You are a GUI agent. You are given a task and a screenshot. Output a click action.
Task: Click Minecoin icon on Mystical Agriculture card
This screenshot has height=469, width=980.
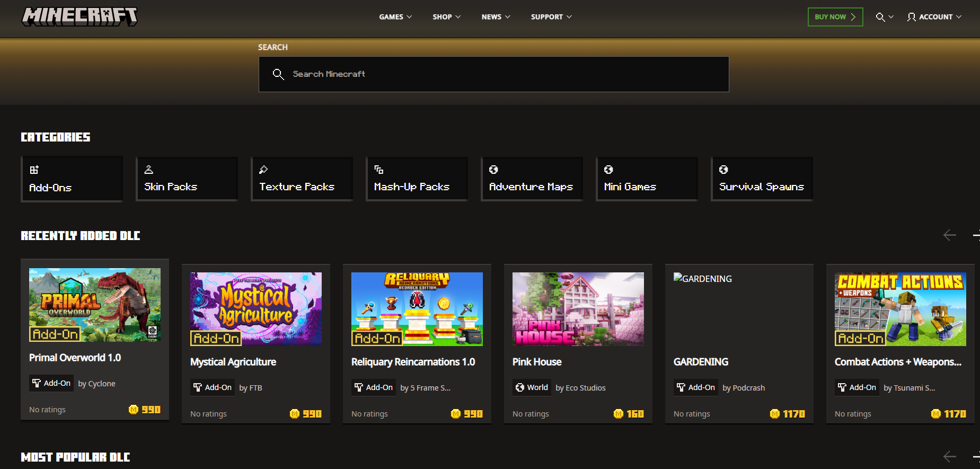click(295, 414)
